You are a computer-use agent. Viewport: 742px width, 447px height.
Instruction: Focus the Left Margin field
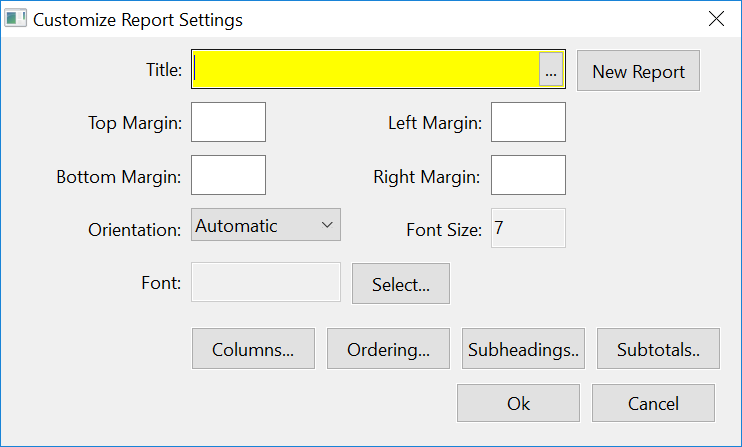[x=528, y=123]
